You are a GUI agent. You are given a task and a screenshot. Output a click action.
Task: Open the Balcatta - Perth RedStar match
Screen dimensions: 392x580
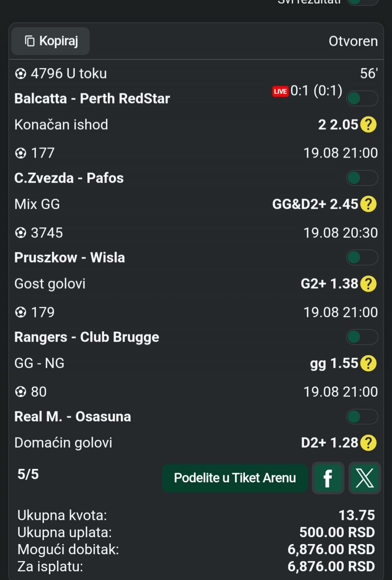click(x=92, y=98)
